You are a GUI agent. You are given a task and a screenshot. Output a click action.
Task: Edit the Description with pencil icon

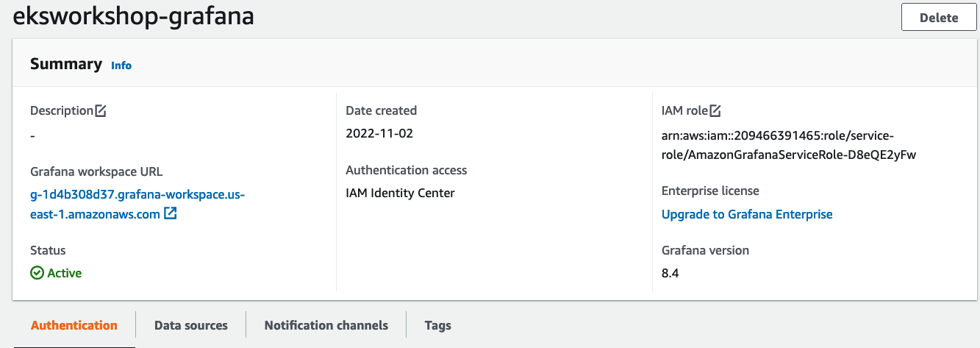click(101, 110)
